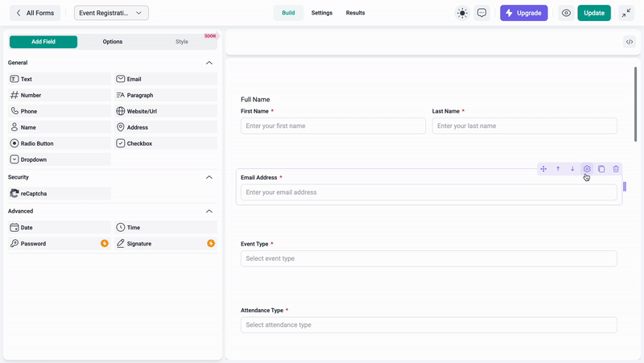Open the Event Registration form dropdown
Image resolution: width=644 pixels, height=363 pixels.
[x=111, y=13]
